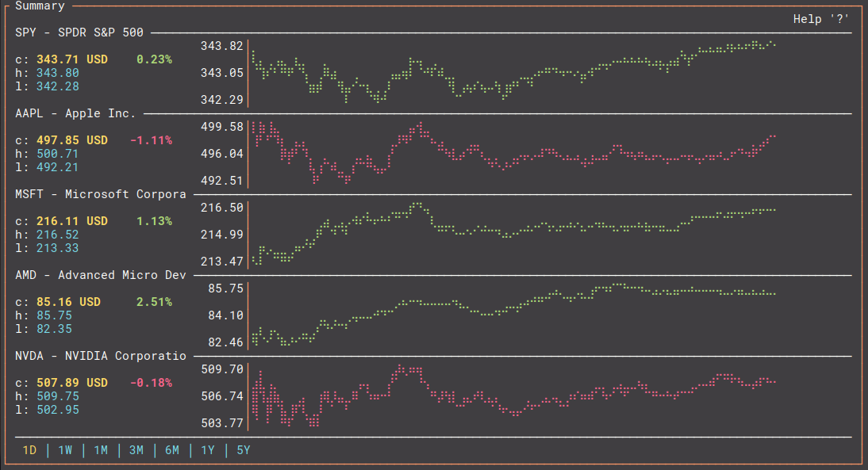Select the 3M time range
Screen dimensions: 868x470
tap(136, 450)
